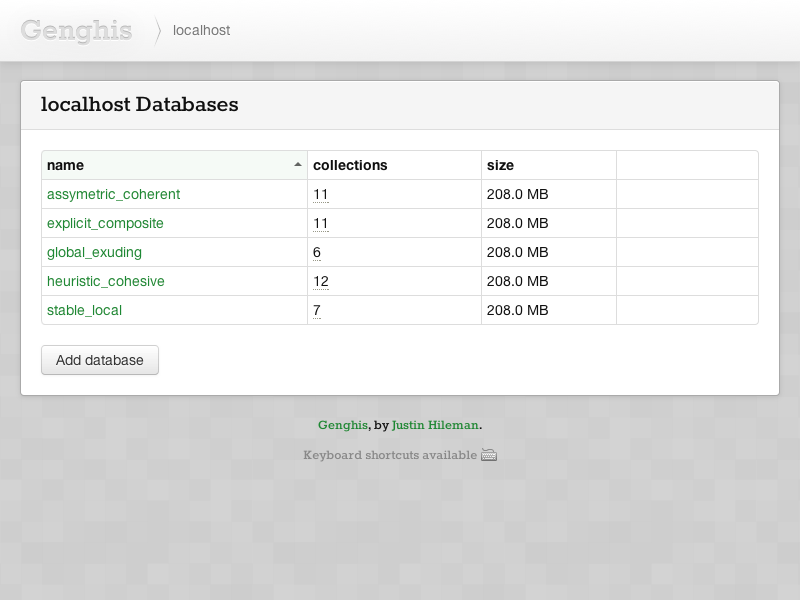
Task: Click collections count 6 for global_exuding
Action: click(317, 252)
